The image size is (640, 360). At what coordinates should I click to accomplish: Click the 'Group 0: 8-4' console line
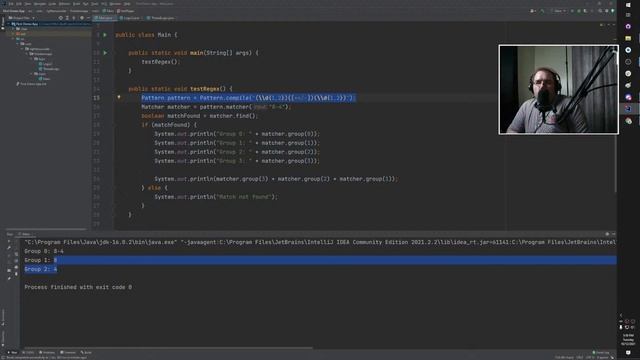pyautogui.click(x=44, y=251)
